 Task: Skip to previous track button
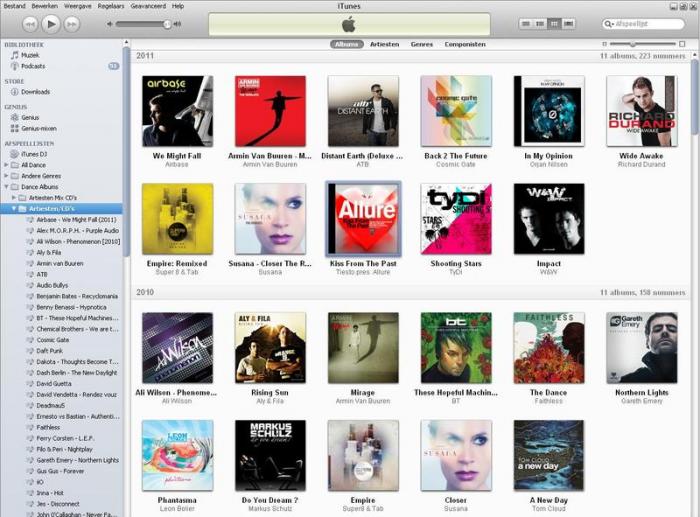[x=30, y=24]
